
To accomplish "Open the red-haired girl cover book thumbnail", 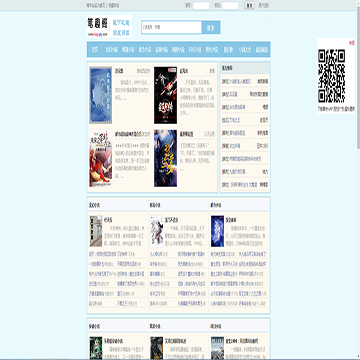I will coord(101,158).
